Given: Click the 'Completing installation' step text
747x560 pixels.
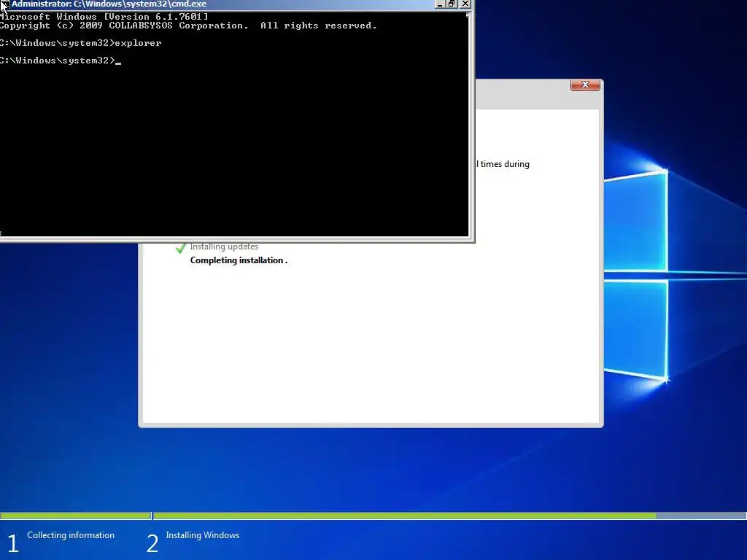Looking at the screenshot, I should (239, 260).
